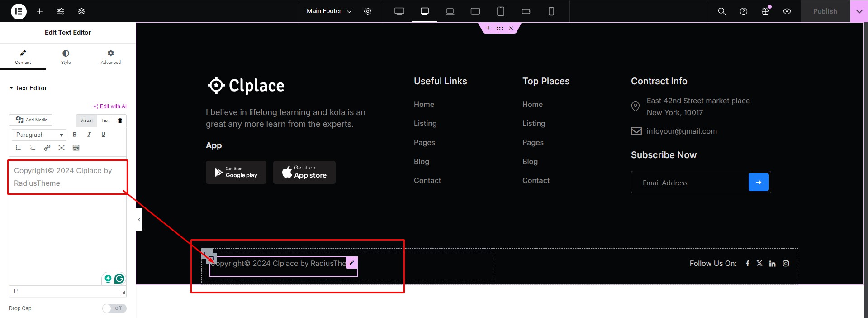Image resolution: width=868 pixels, height=318 pixels.
Task: Toggle distraction-free fullscreen editor icon
Action: point(62,148)
